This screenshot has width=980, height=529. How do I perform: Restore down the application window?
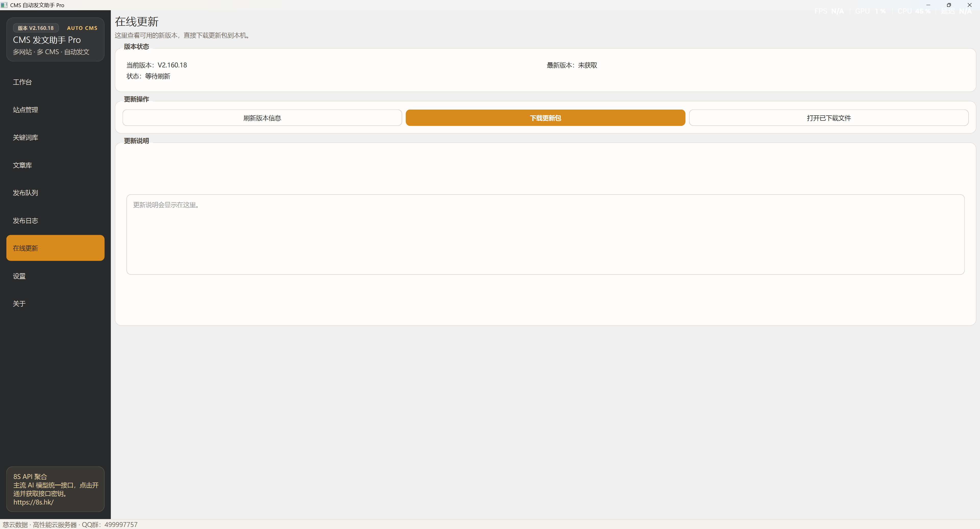949,5
